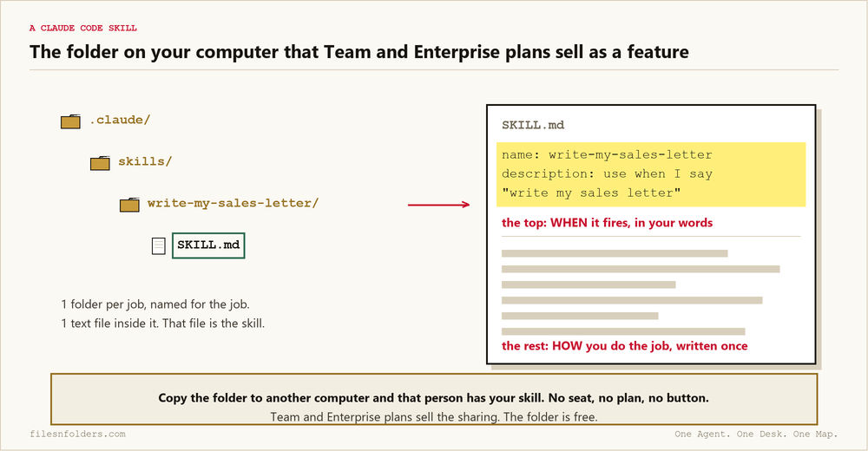Click the SKILL.md document file icon
This screenshot has width=868, height=451.
159,246
